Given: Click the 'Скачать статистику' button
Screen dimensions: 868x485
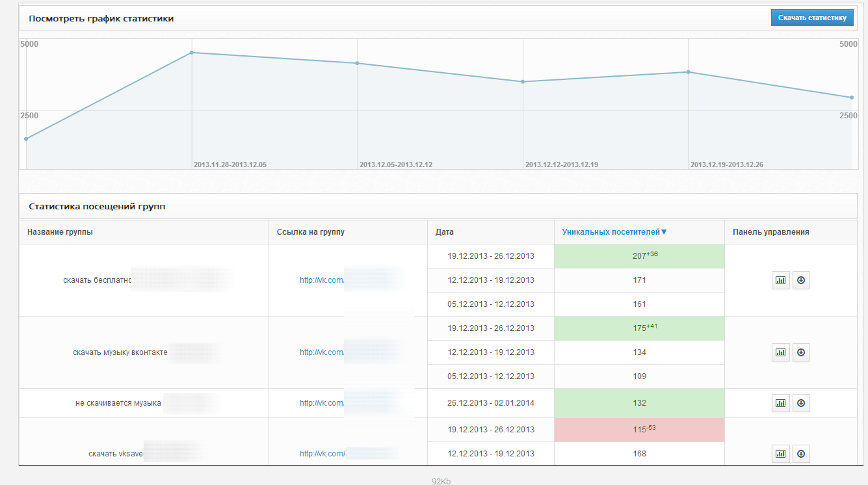Looking at the screenshot, I should 812,18.
